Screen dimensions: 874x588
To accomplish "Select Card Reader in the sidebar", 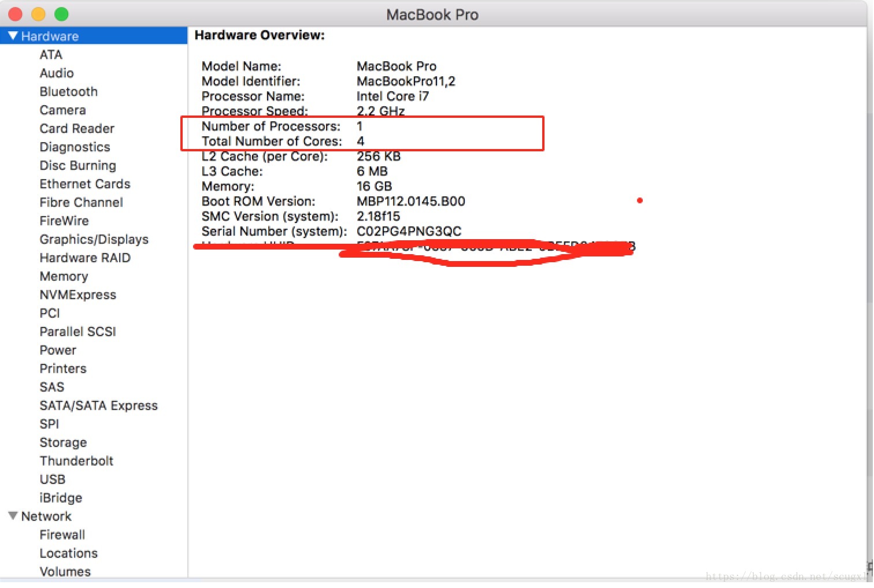I will (x=77, y=128).
